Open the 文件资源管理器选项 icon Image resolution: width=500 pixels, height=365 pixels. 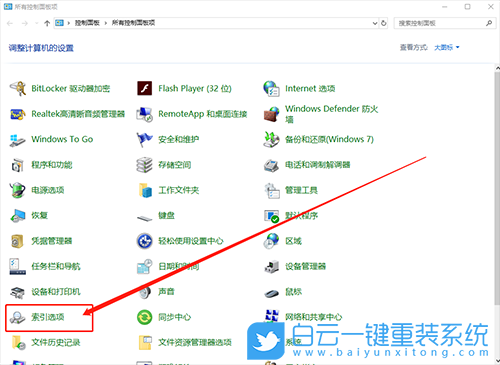145,343
